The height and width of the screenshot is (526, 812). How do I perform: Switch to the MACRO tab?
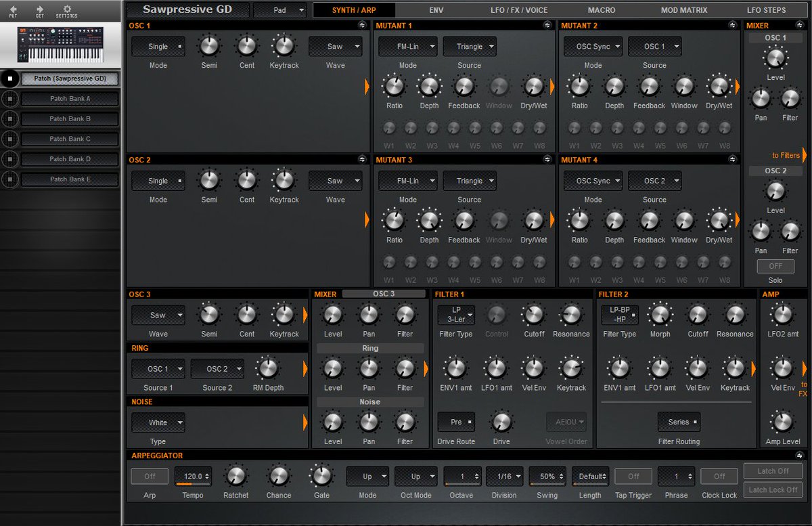(601, 10)
